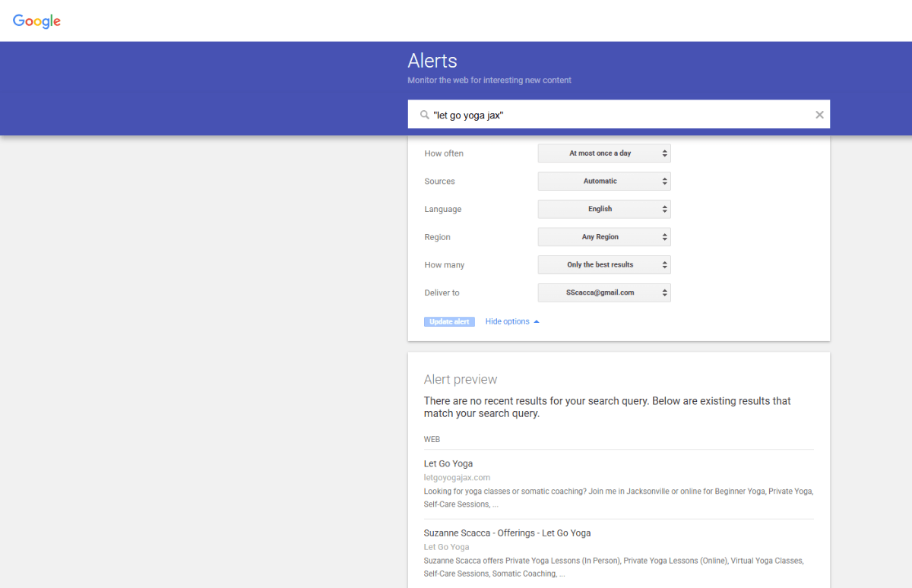Click the Google logo
912x588 pixels.
pos(36,21)
